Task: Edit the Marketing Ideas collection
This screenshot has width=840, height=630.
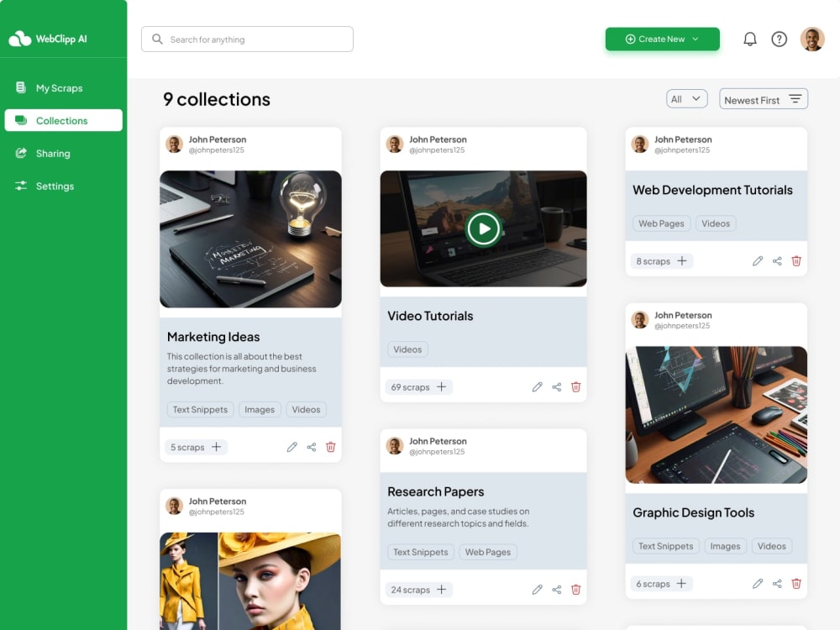Action: click(x=292, y=447)
